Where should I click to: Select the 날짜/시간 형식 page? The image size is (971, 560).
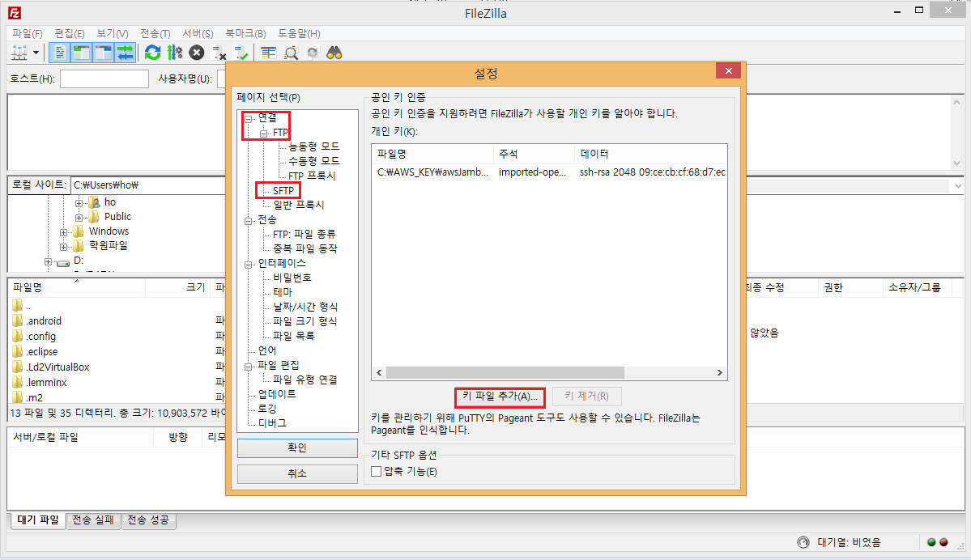coord(305,307)
